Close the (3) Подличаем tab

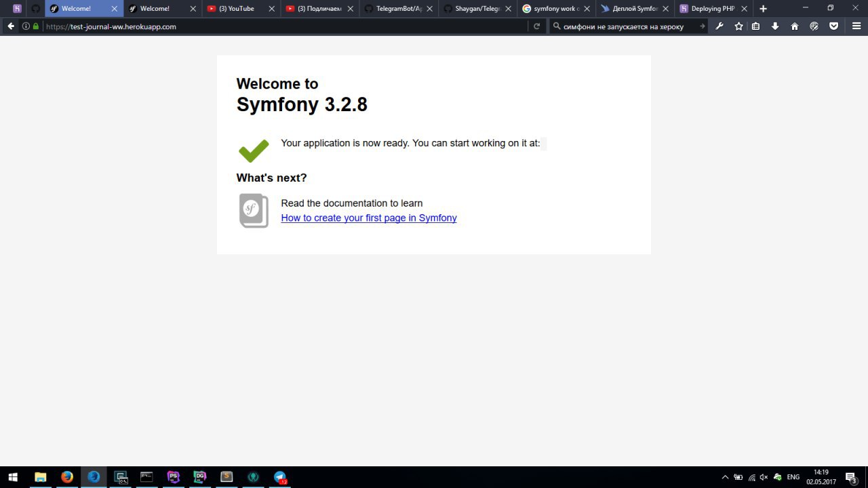[x=351, y=9]
